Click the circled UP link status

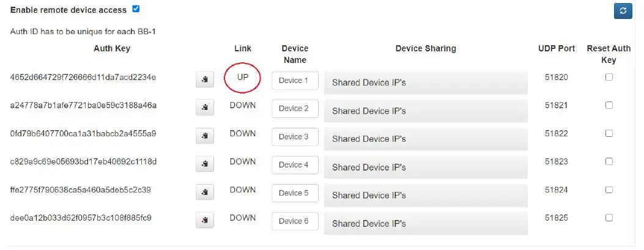243,78
